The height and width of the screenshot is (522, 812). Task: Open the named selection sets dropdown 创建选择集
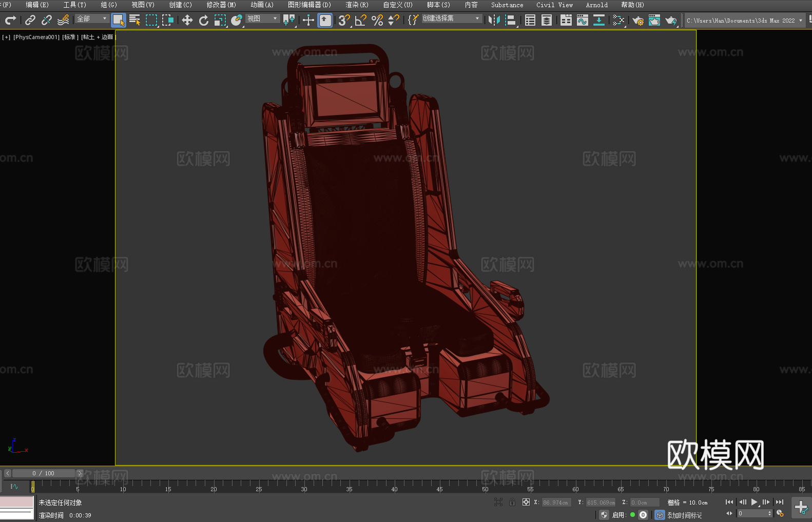(452, 18)
